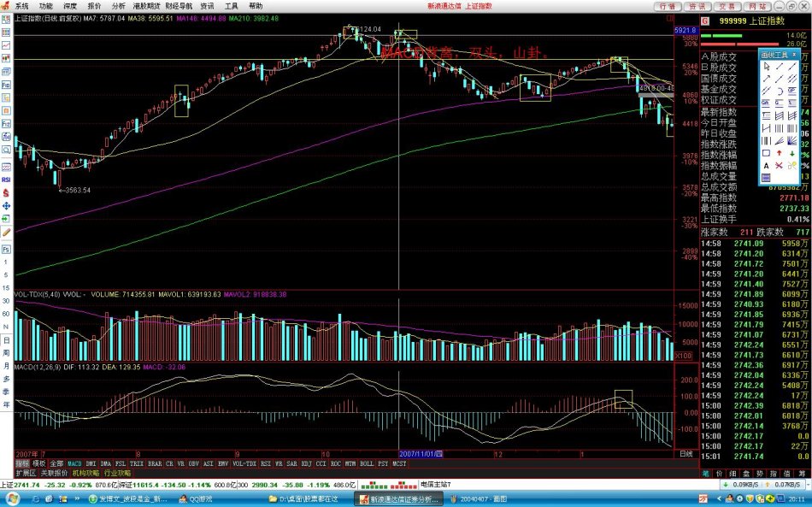Open the 功能 menu

point(45,6)
